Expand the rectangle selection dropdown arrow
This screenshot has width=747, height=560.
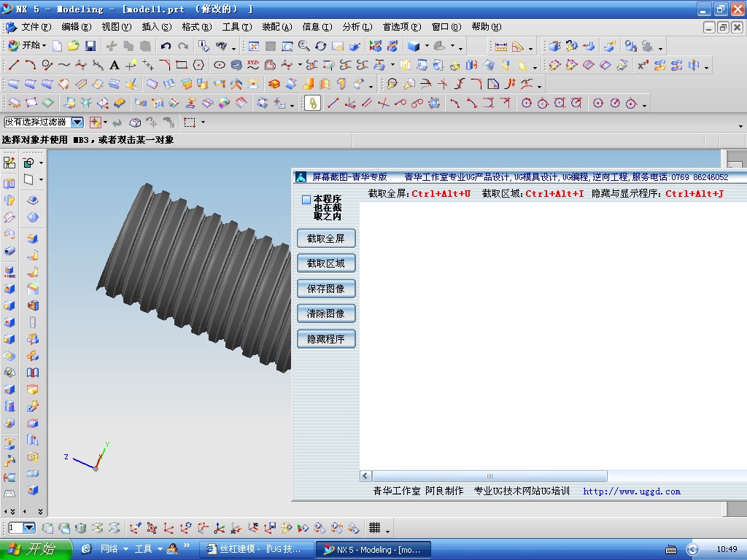pos(203,122)
